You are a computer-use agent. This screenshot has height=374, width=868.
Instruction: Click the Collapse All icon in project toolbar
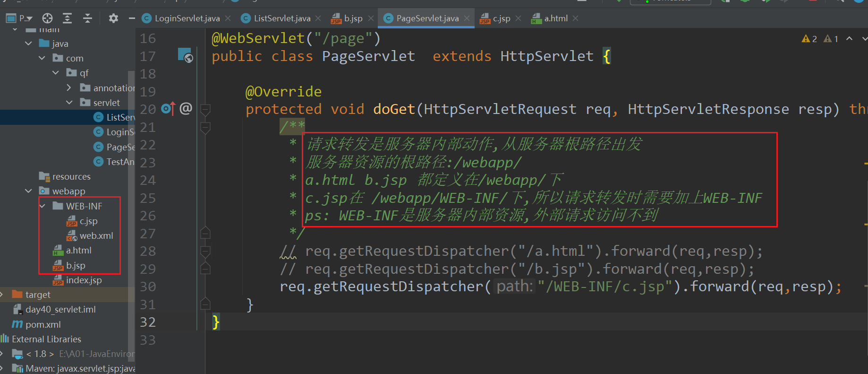coord(87,18)
